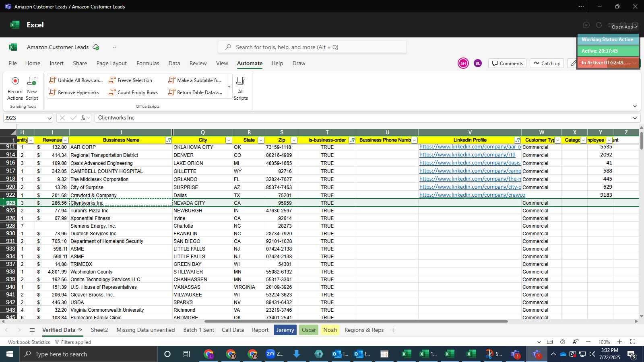Click horizontal scrollbar thumb
Screen dimensions: 644x362
(356, 321)
